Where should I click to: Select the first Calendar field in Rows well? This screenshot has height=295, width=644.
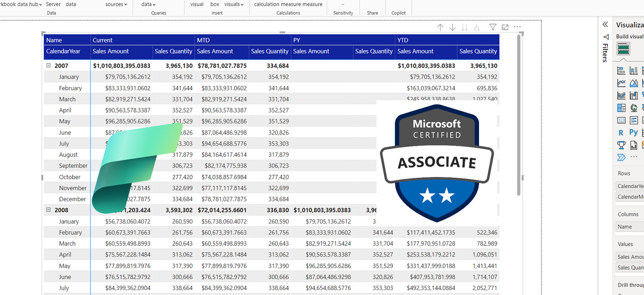pyautogui.click(x=630, y=186)
